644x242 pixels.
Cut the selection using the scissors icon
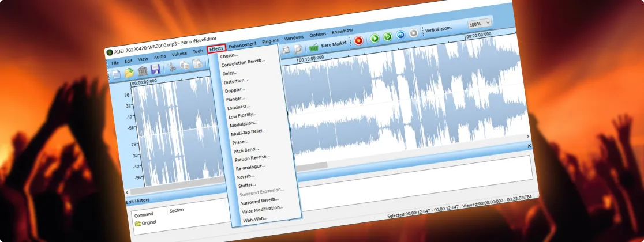point(172,67)
